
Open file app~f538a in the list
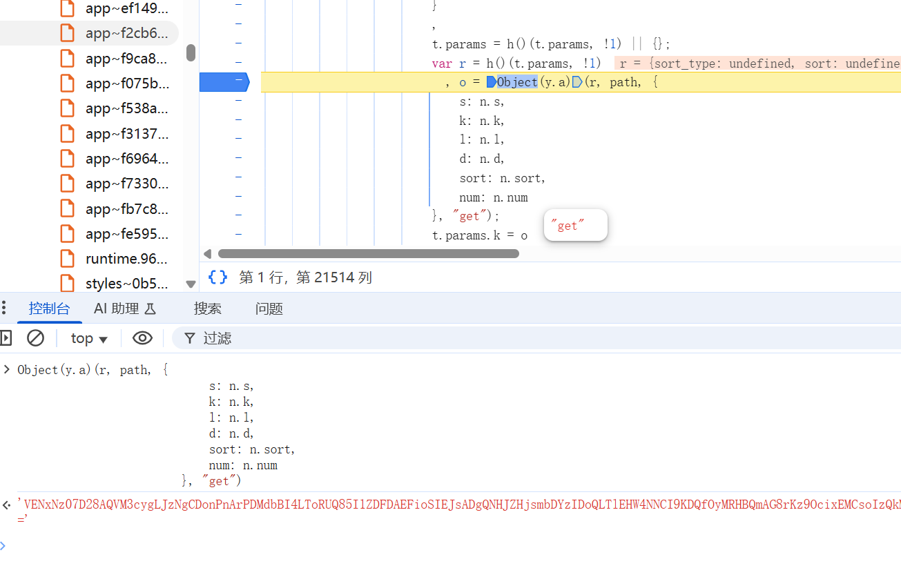pyautogui.click(x=126, y=108)
